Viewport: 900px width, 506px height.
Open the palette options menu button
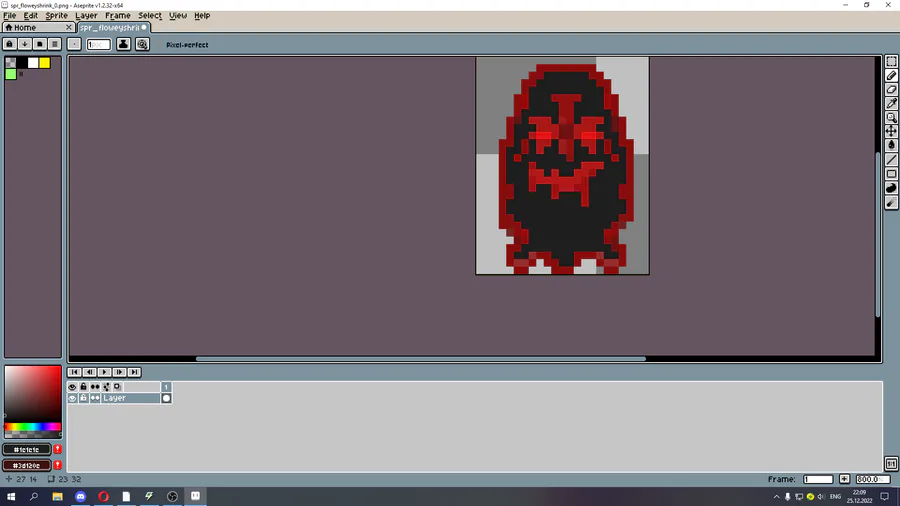tap(55, 44)
